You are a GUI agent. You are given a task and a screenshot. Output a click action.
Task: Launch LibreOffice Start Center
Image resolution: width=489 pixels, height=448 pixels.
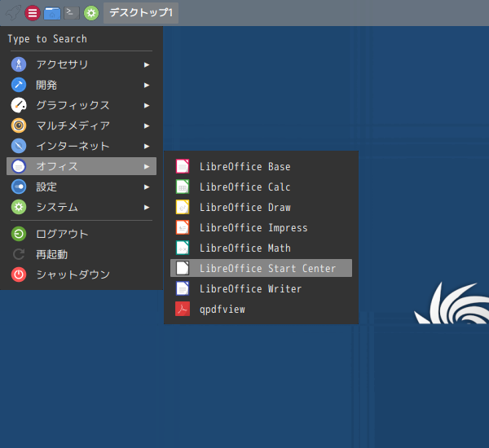point(261,268)
